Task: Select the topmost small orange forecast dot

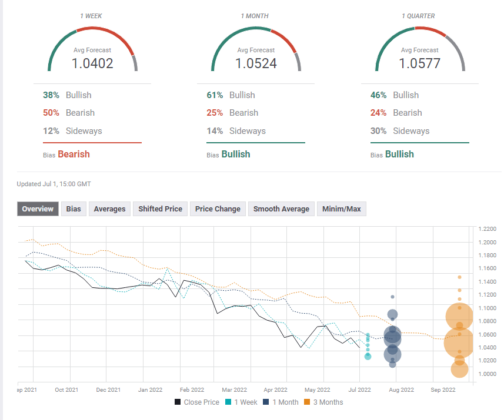Action: (x=459, y=277)
